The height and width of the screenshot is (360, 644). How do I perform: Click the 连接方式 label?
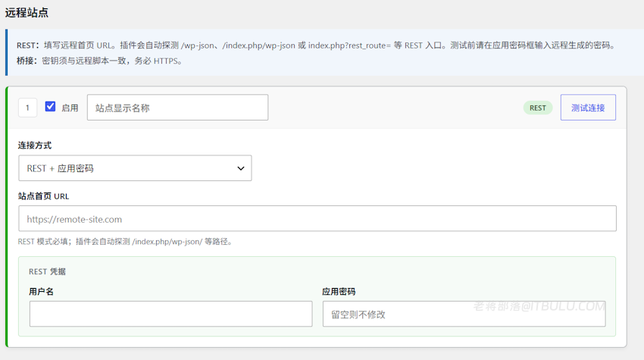[x=35, y=145]
